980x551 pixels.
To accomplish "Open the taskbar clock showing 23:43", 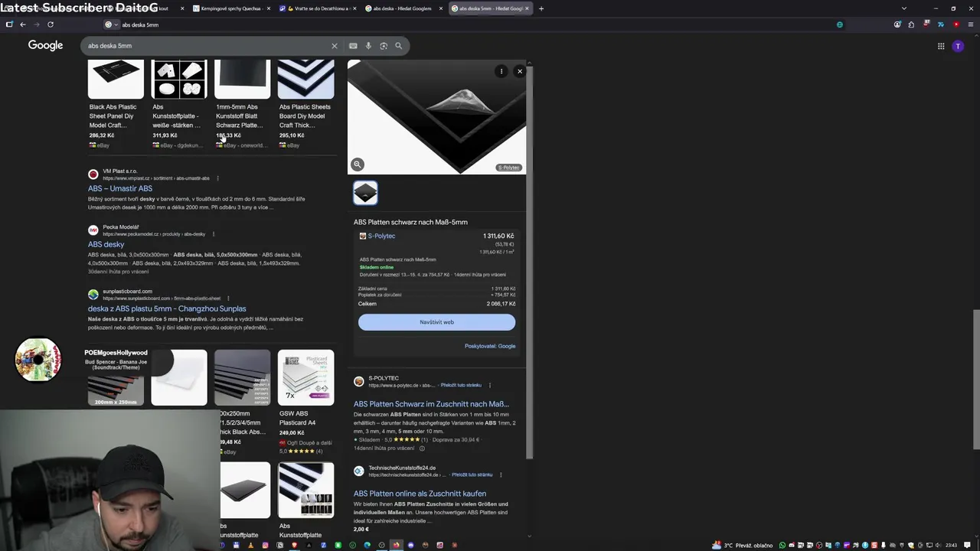I will point(951,545).
